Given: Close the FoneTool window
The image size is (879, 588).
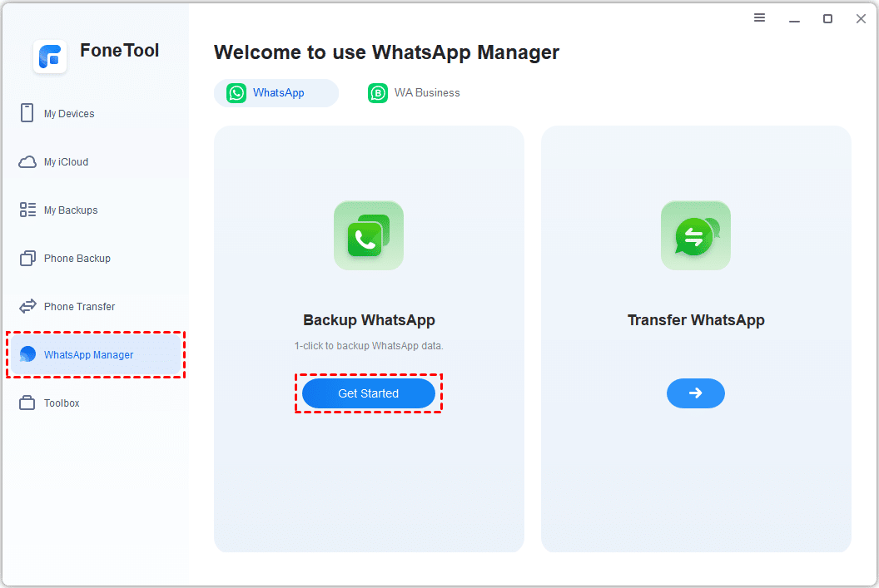Looking at the screenshot, I should coord(861,19).
